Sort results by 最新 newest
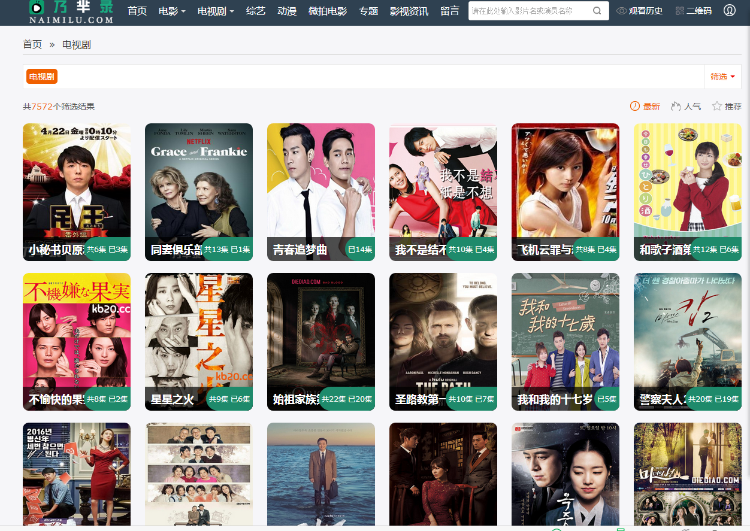Viewport: 750px width, 531px height. pyautogui.click(x=645, y=106)
